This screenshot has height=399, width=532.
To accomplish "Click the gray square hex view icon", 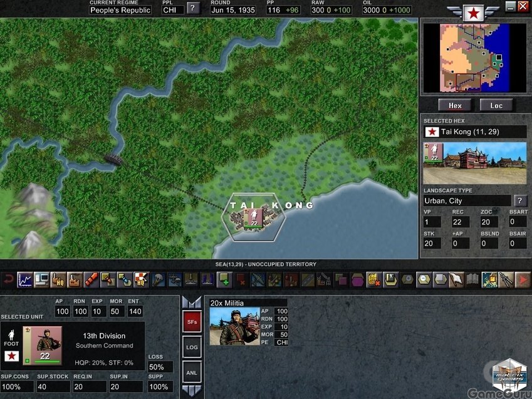I will (441, 280).
